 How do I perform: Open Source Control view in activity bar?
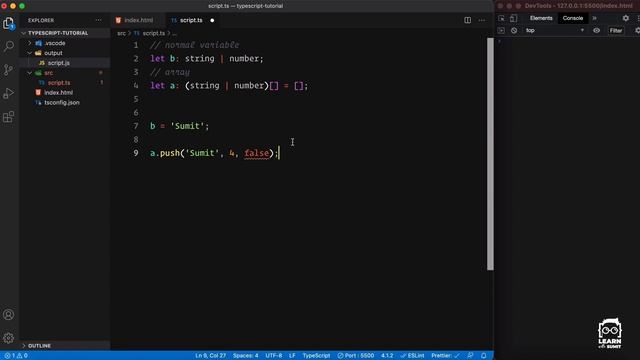click(9, 70)
